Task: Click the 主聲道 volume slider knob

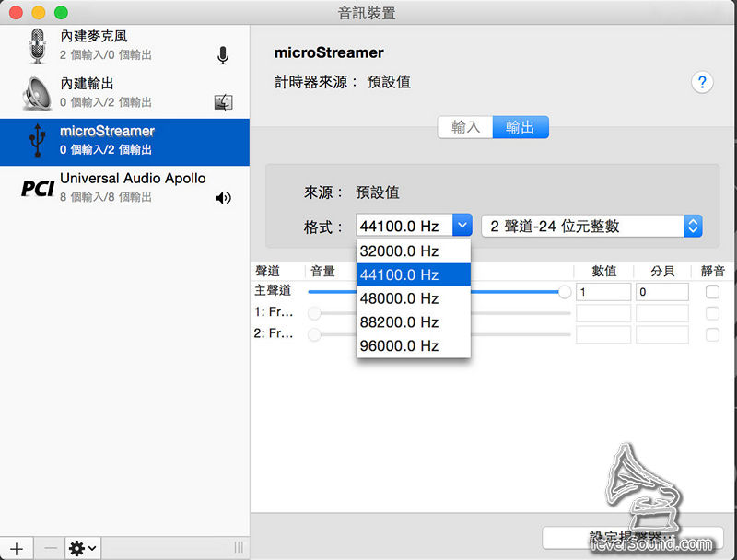Action: tap(565, 292)
